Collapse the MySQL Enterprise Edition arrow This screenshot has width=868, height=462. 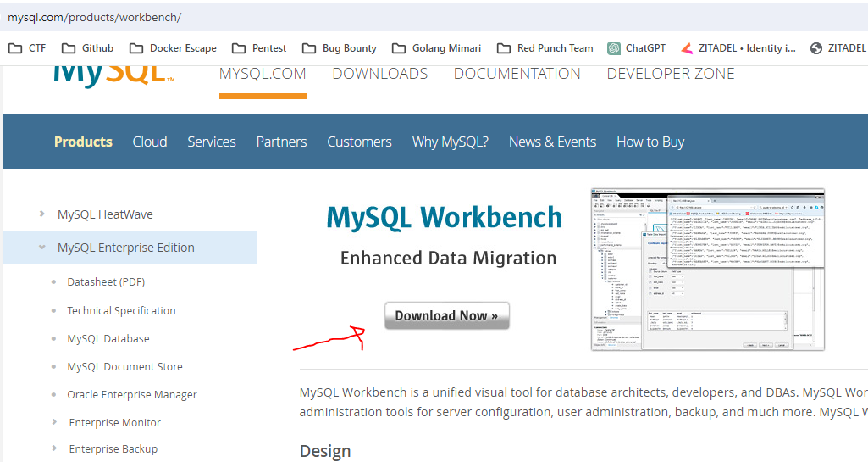pyautogui.click(x=42, y=247)
